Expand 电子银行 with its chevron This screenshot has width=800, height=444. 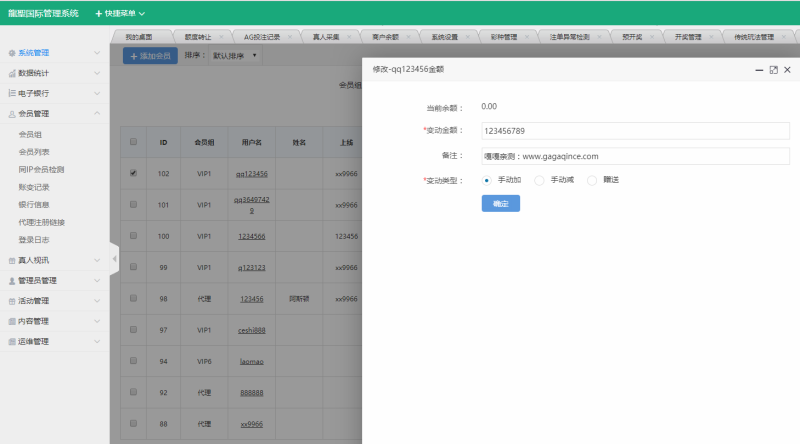[x=97, y=93]
